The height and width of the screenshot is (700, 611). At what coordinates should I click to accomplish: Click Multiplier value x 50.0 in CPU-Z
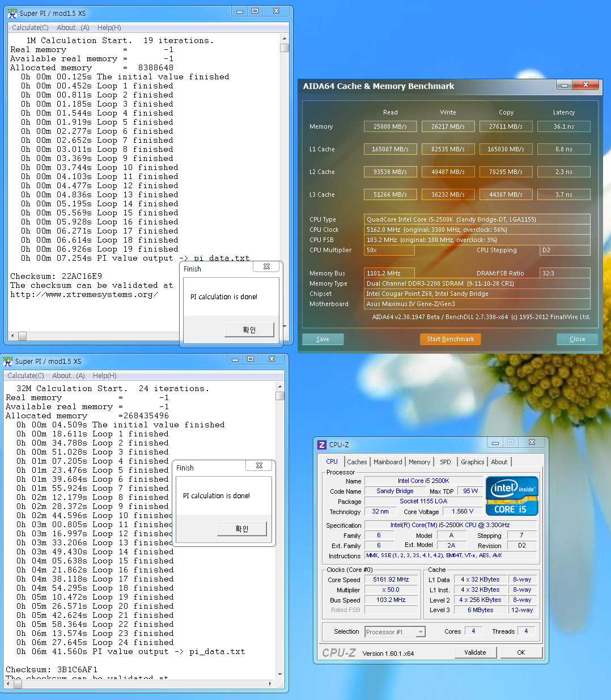[391, 589]
